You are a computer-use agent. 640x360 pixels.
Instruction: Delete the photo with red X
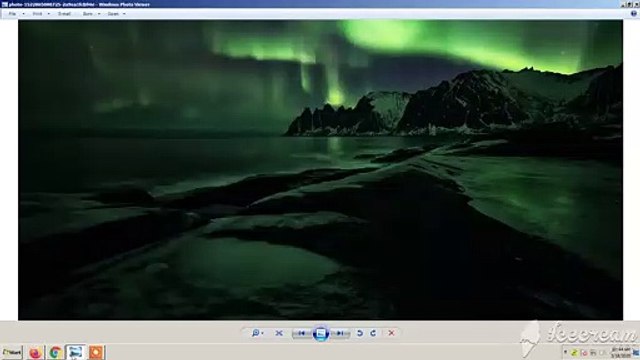tap(391, 333)
